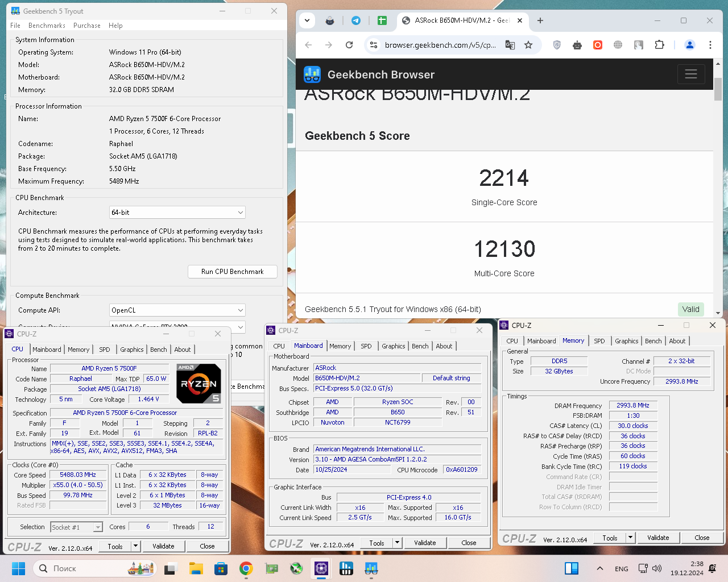This screenshot has height=582, width=728.
Task: Bookmark this page with the star icon
Action: pyautogui.click(x=528, y=45)
